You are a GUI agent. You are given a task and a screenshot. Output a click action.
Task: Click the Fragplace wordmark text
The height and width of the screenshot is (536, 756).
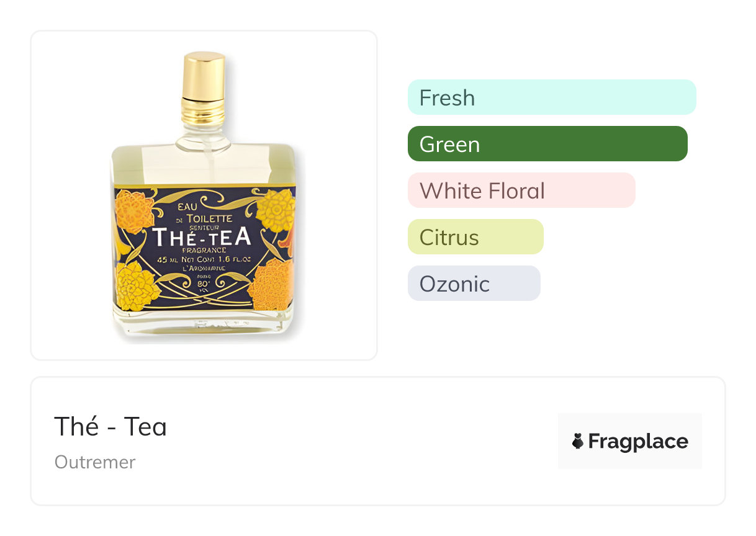(x=638, y=441)
